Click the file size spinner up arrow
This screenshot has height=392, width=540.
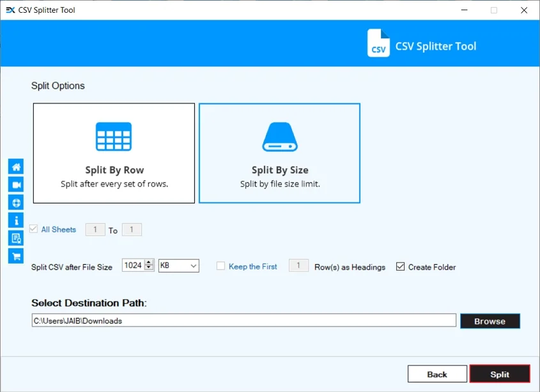tap(149, 262)
